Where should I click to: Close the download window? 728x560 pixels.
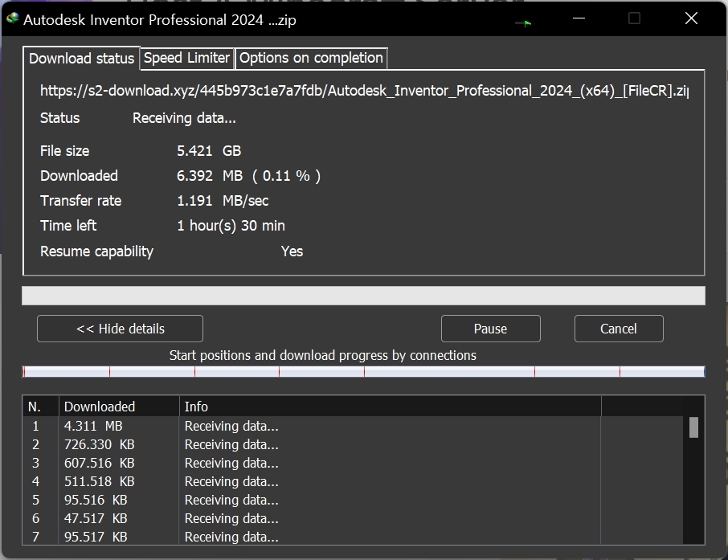(x=691, y=18)
